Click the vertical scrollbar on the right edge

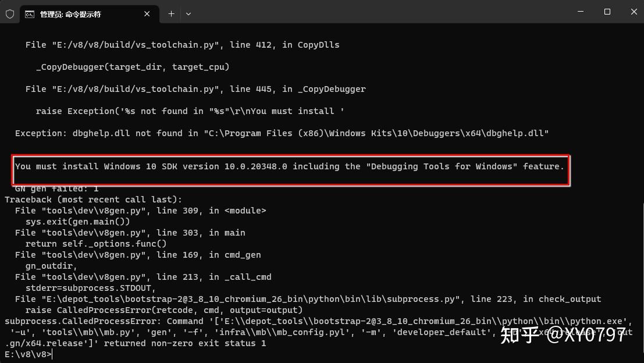641,193
